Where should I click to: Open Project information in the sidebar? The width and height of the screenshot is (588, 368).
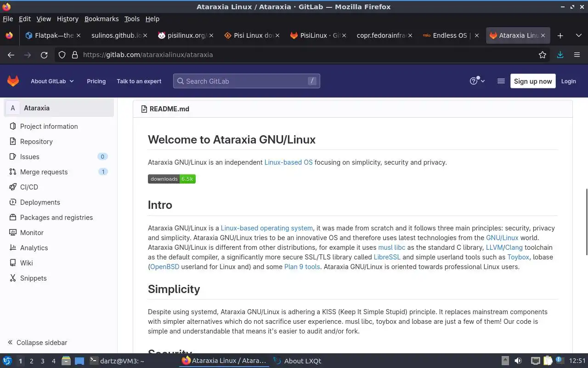pos(59,126)
